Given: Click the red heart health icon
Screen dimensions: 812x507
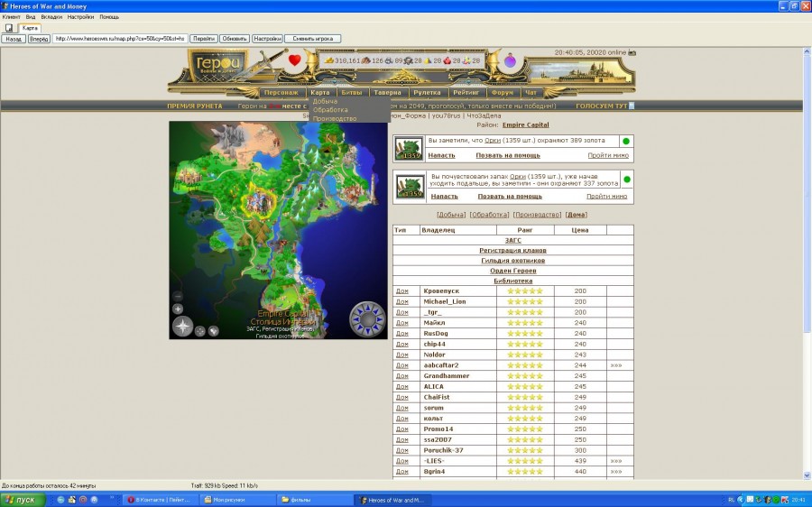Looking at the screenshot, I should (295, 60).
